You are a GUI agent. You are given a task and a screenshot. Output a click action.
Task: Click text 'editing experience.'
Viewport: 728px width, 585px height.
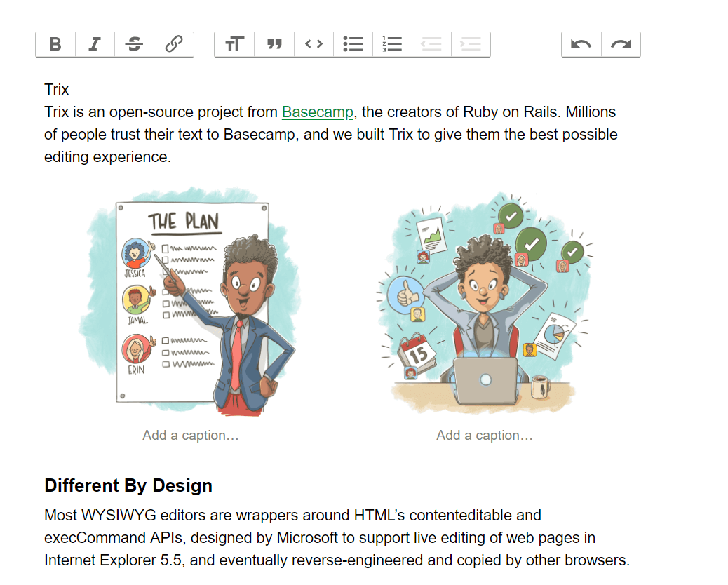108,157
